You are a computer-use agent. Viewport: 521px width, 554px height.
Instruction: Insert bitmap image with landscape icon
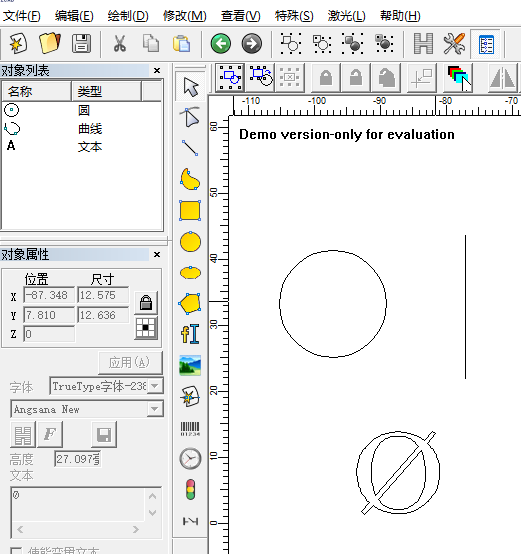click(190, 365)
